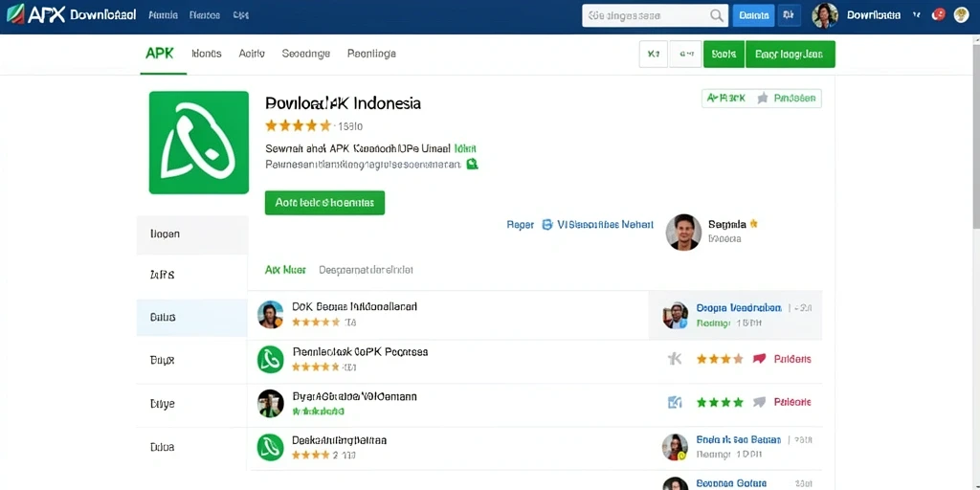Click green stars in 'ByarAGtiaiaea' row right side

[720, 402]
